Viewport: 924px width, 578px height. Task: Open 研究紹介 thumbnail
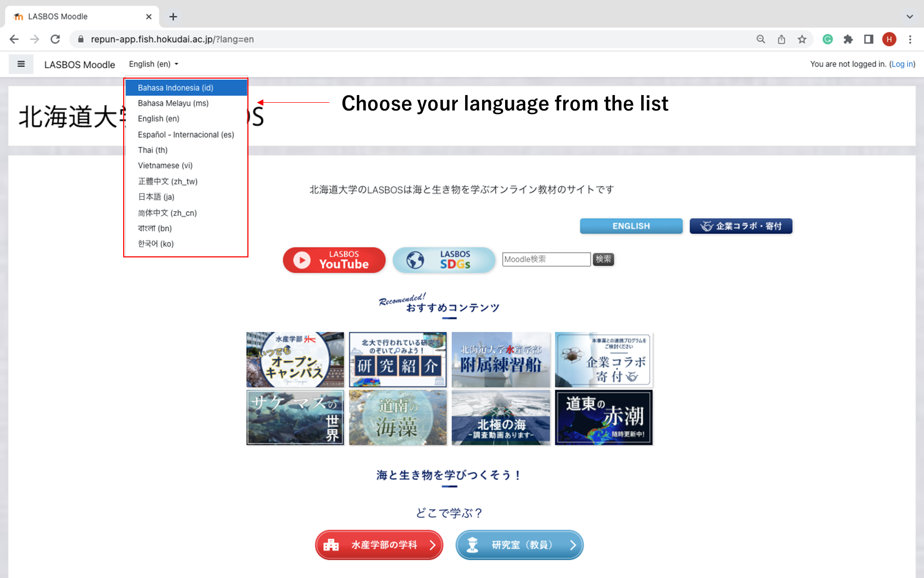tap(398, 360)
